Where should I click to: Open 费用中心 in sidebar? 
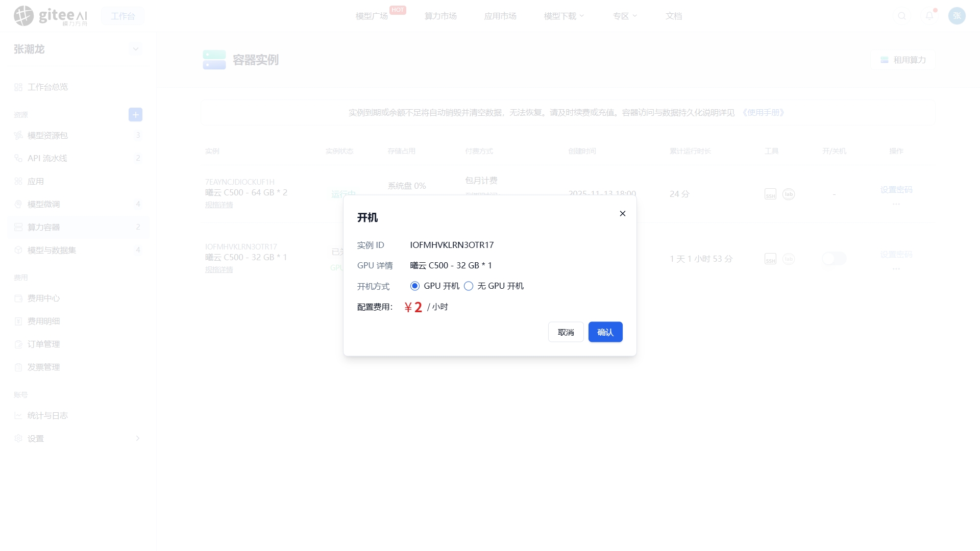click(x=78, y=298)
